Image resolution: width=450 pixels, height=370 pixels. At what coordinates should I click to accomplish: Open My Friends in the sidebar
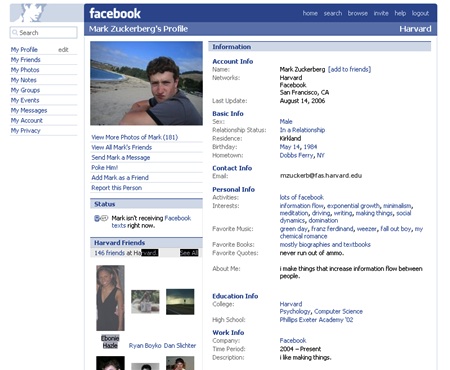tap(25, 60)
